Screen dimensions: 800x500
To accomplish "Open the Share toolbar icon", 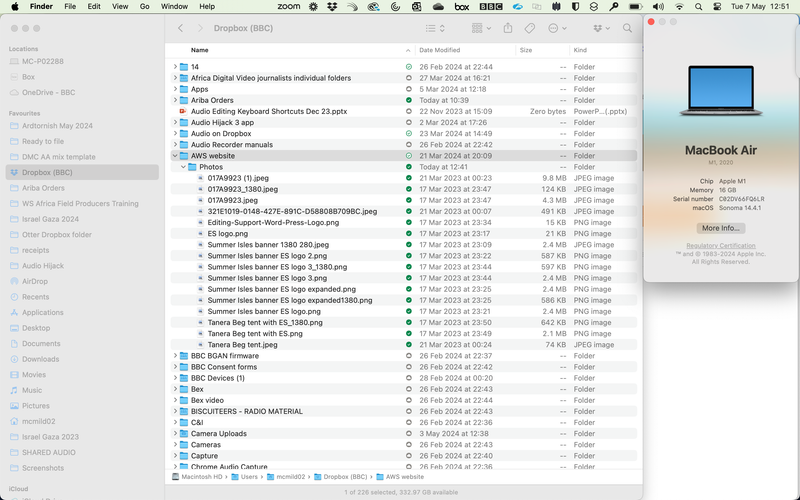I will click(508, 28).
